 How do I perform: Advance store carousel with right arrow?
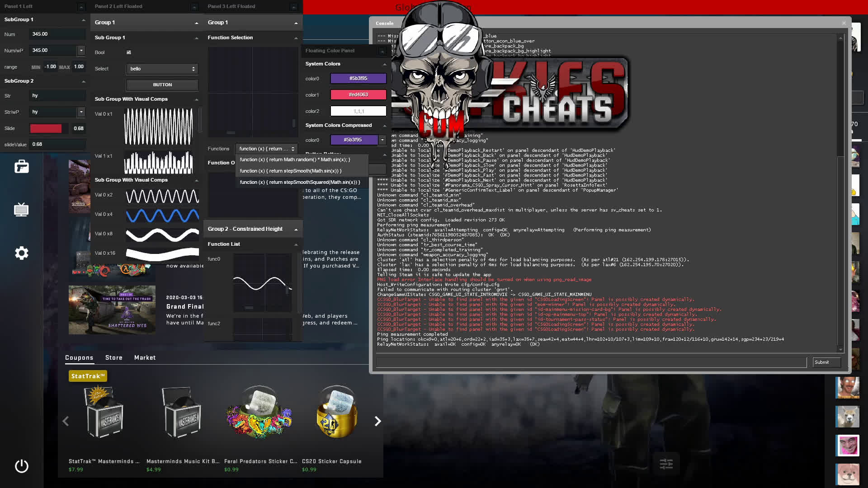coord(378,421)
